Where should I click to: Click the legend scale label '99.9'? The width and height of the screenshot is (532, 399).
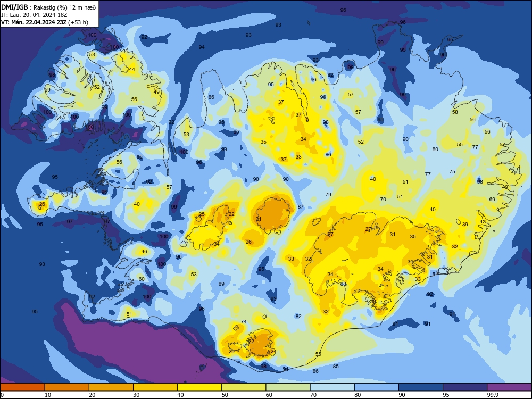point(492,395)
